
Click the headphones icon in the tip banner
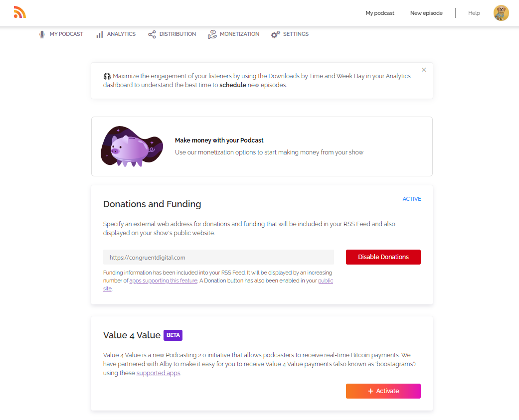coord(107,76)
